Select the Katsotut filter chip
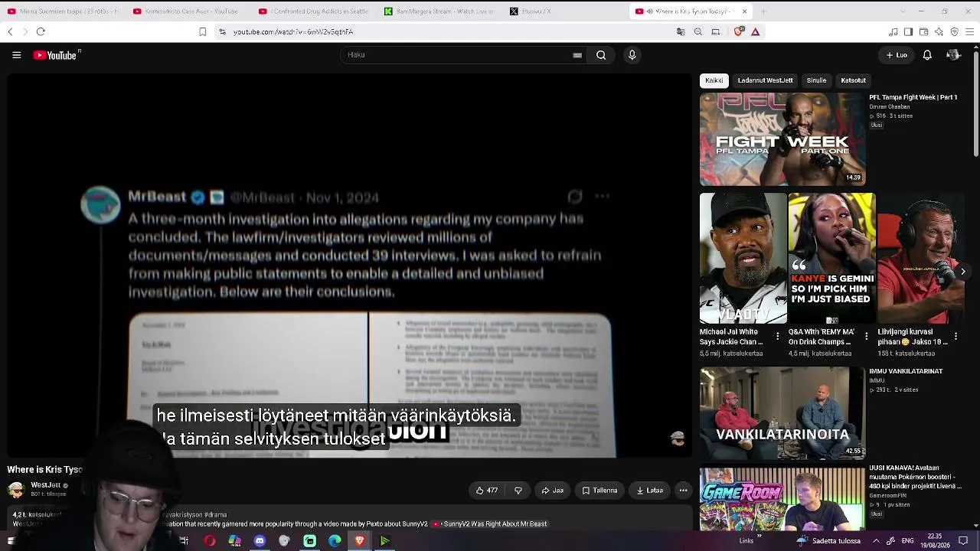 (x=853, y=80)
